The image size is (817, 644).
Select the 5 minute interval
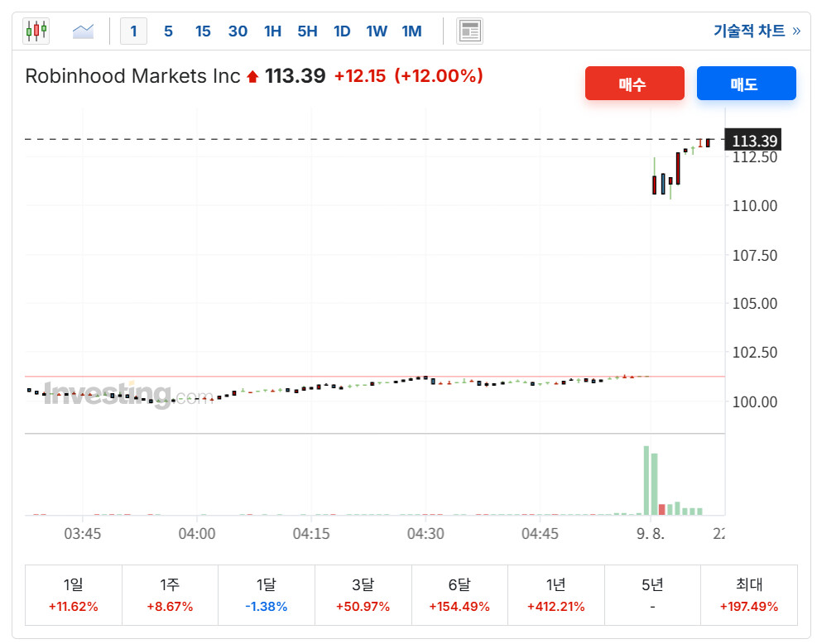point(168,31)
